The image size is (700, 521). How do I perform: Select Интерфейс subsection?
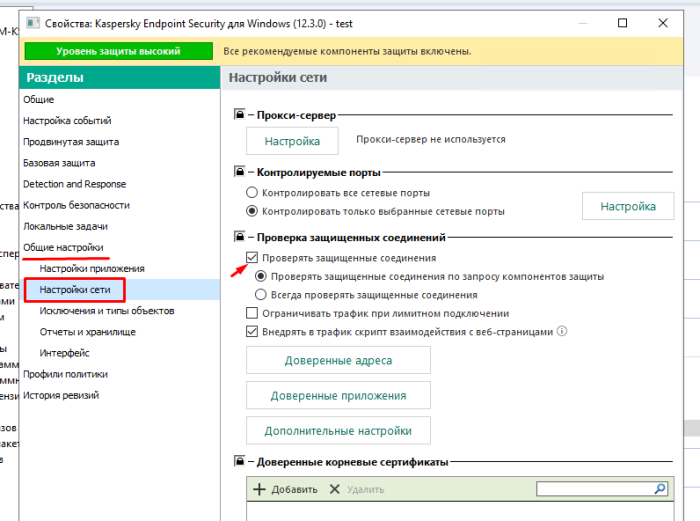(x=64, y=353)
